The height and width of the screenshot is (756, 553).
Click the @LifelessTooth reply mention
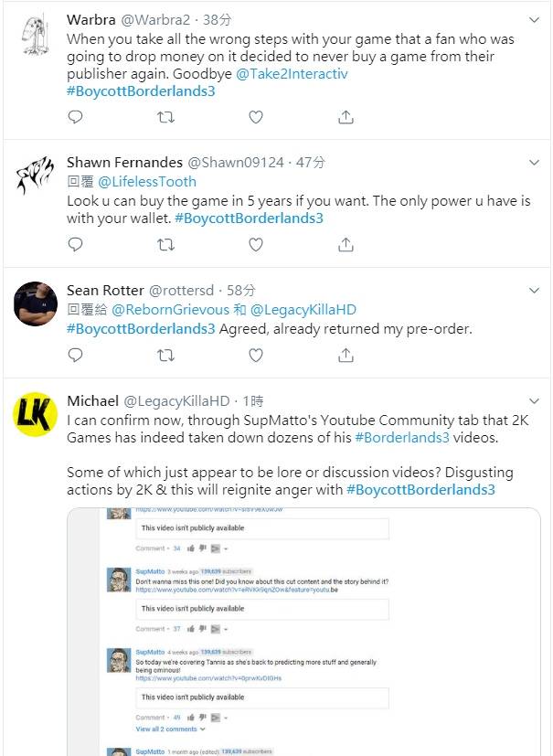147,181
